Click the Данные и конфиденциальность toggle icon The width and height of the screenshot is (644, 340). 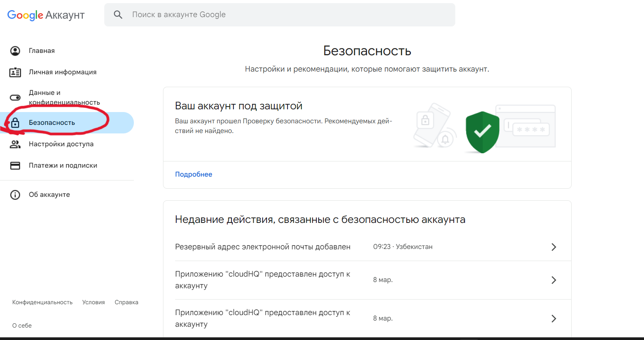pyautogui.click(x=15, y=98)
